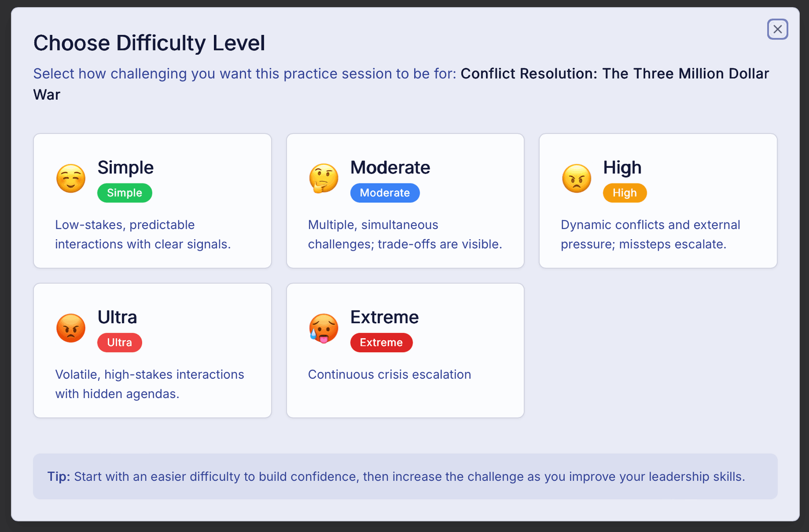The height and width of the screenshot is (532, 809).
Task: Click the orange High difficulty badge
Action: click(x=624, y=193)
